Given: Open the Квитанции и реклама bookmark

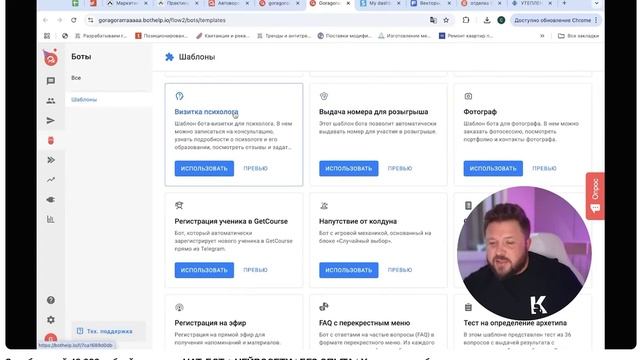Looking at the screenshot, I should point(222,36).
